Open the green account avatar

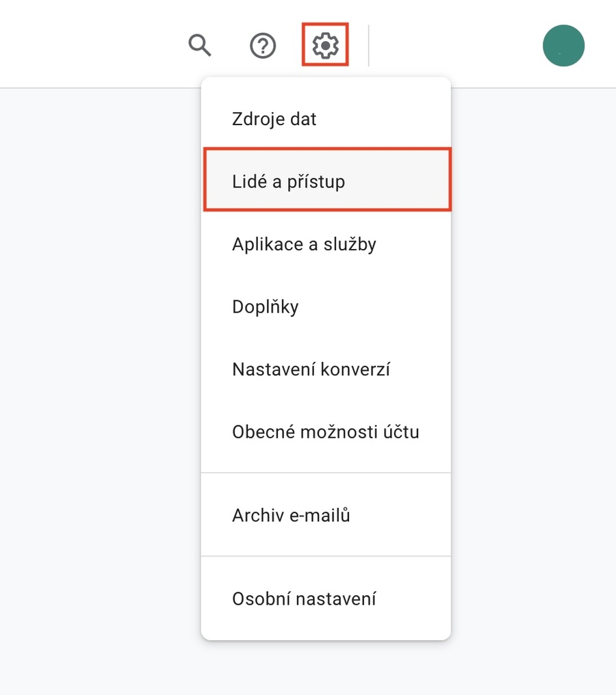[563, 46]
